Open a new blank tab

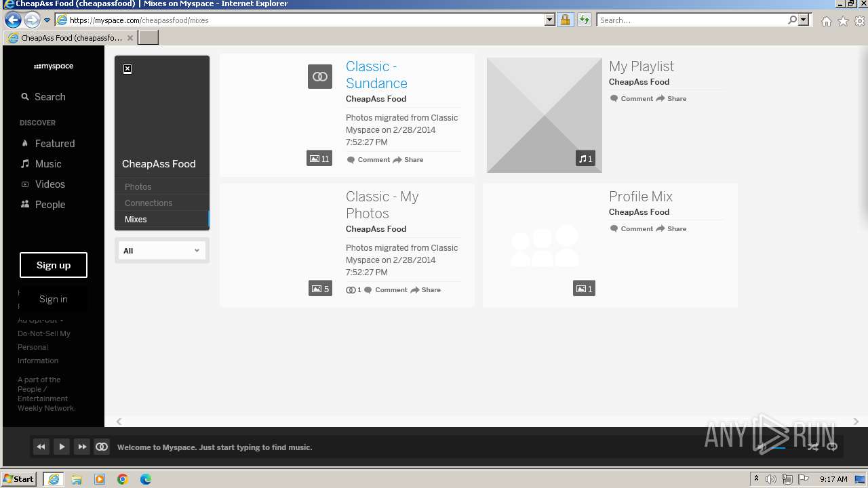pos(148,38)
